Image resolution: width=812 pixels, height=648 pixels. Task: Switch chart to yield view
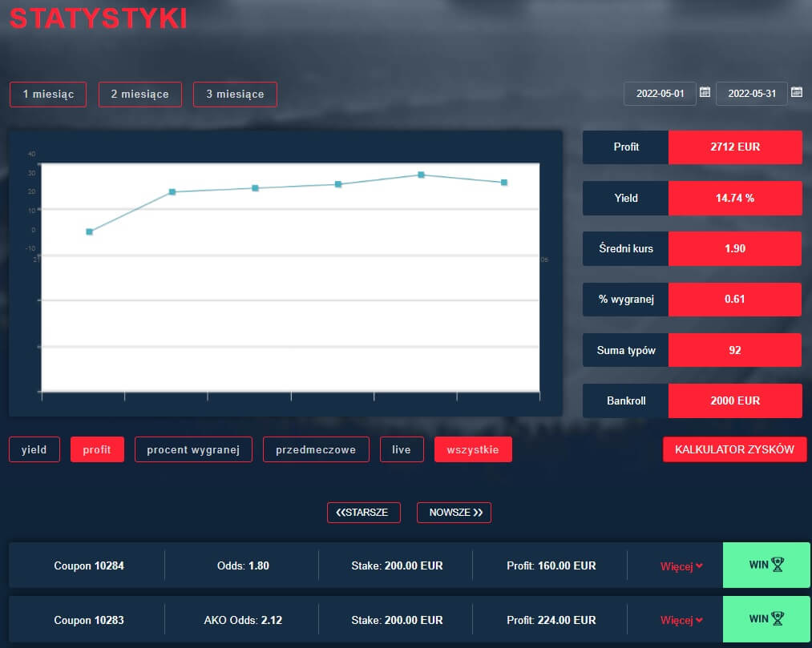tap(34, 449)
